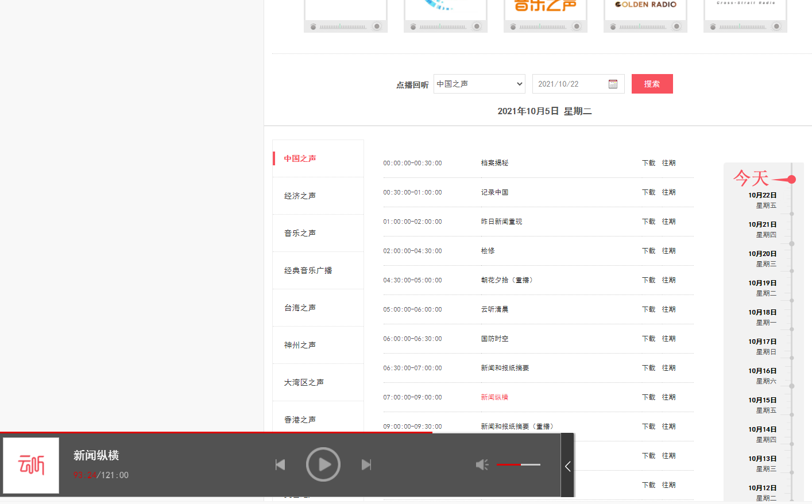This screenshot has width=812, height=504.
Task: View past episodes of 档案揭秘
Action: coord(668,163)
